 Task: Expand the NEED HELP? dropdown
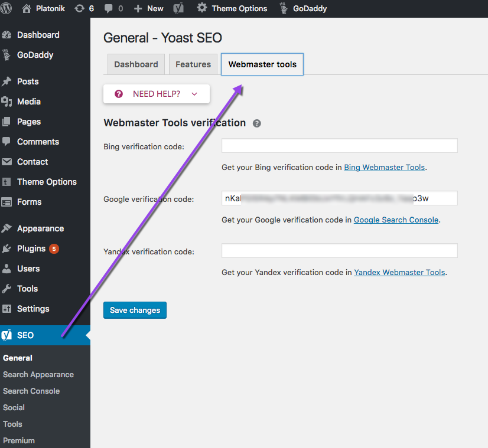click(x=157, y=94)
